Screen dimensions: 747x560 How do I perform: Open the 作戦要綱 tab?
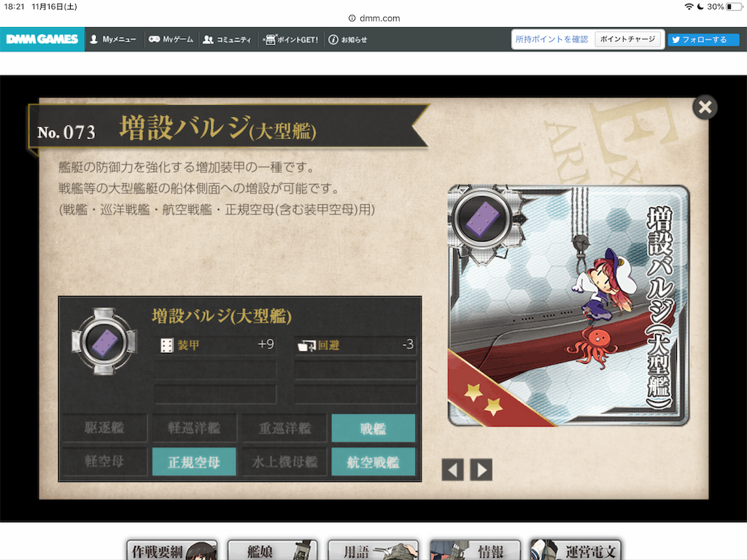coord(172,550)
